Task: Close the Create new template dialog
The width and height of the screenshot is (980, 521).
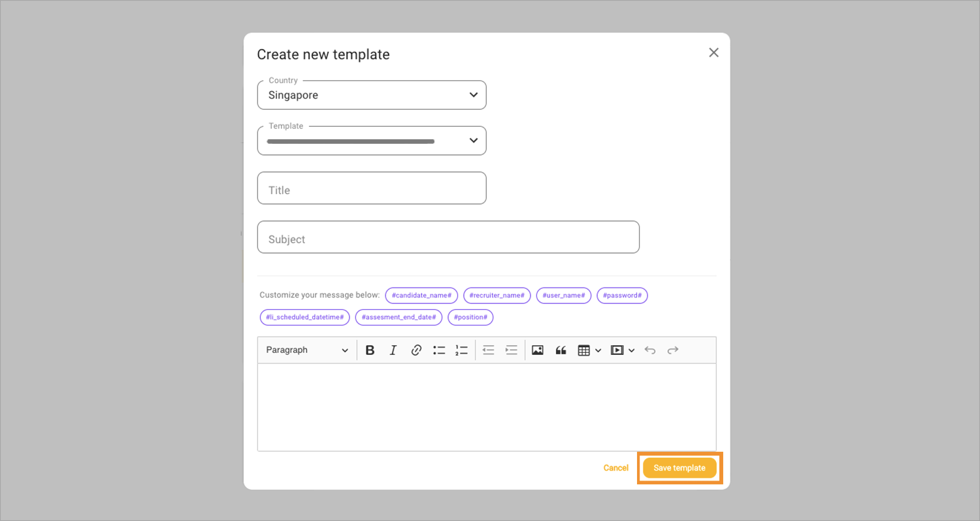Action: pos(713,52)
